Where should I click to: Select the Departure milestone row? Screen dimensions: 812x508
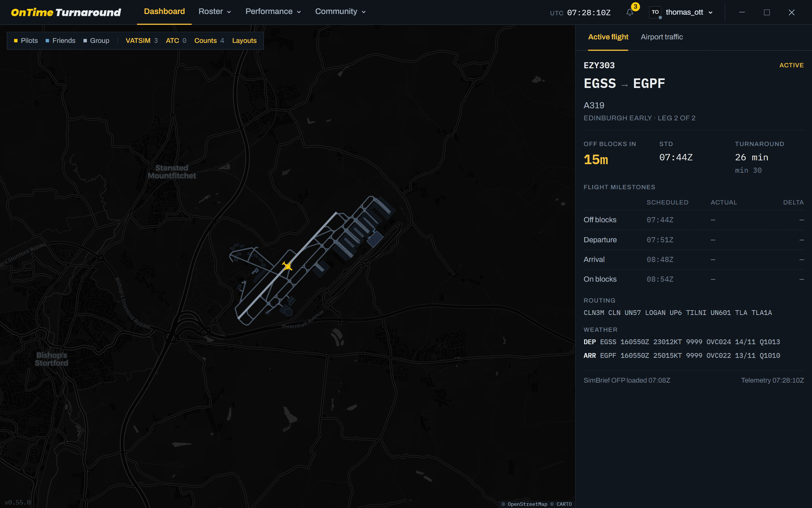pyautogui.click(x=694, y=240)
